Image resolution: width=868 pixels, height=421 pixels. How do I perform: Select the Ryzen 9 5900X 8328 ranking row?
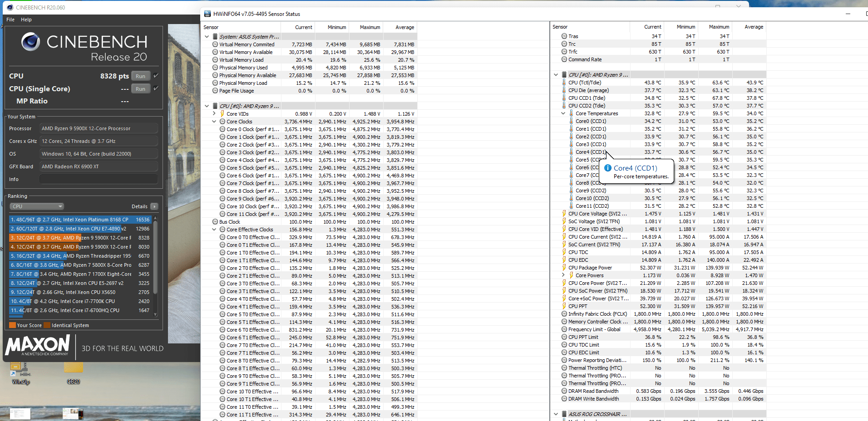[80, 238]
